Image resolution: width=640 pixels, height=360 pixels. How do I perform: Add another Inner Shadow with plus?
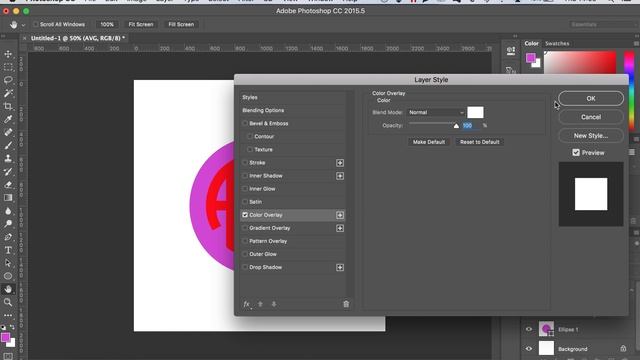click(340, 176)
